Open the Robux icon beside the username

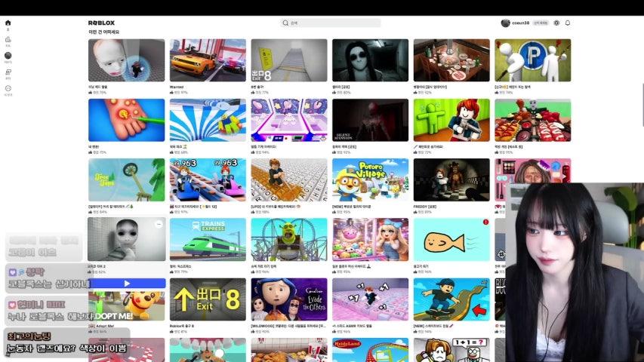tap(556, 23)
